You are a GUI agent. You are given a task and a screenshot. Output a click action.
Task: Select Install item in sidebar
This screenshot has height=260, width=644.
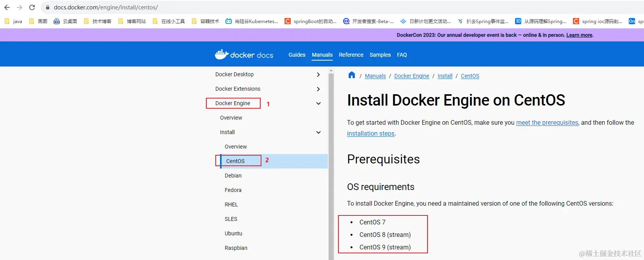pyautogui.click(x=227, y=132)
